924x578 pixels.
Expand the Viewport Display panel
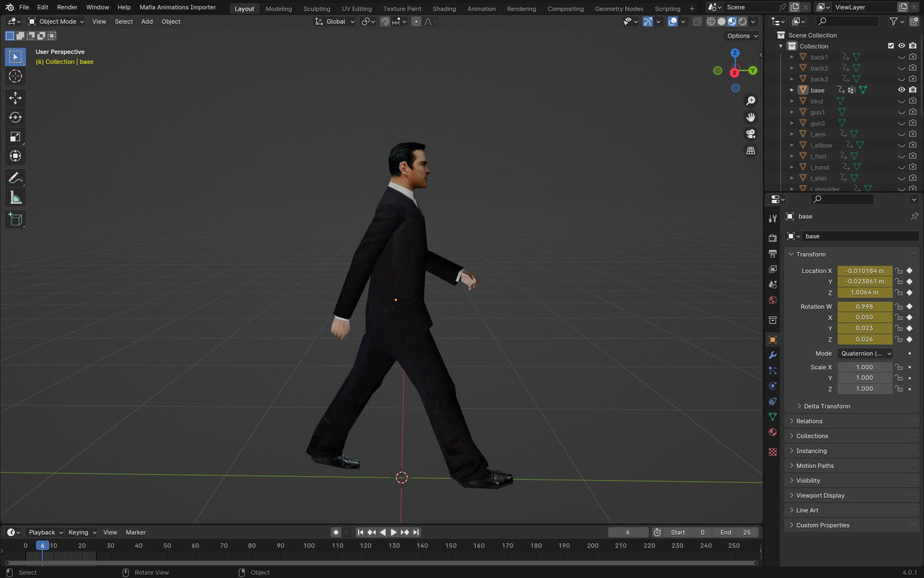point(820,496)
